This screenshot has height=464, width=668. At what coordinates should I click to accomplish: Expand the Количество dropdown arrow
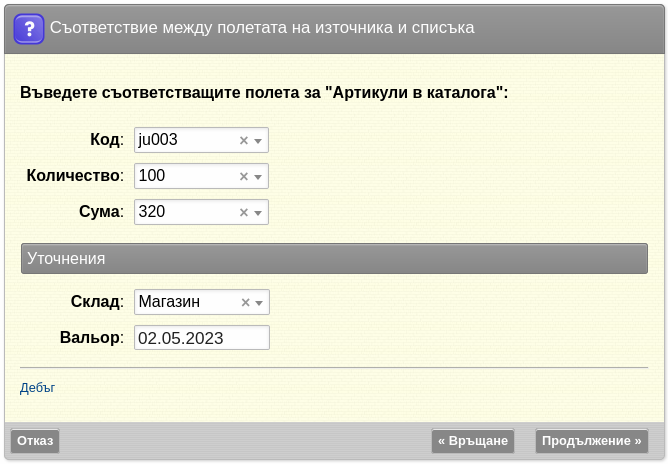(x=258, y=177)
